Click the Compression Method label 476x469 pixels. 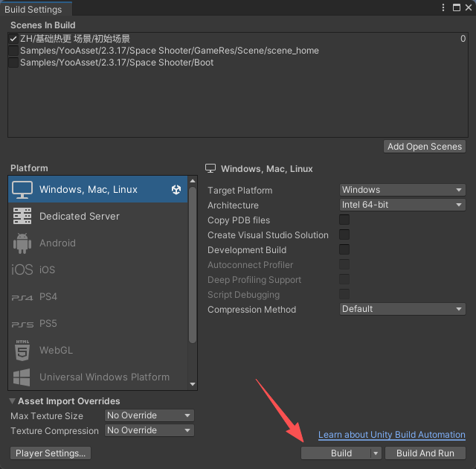[251, 310]
